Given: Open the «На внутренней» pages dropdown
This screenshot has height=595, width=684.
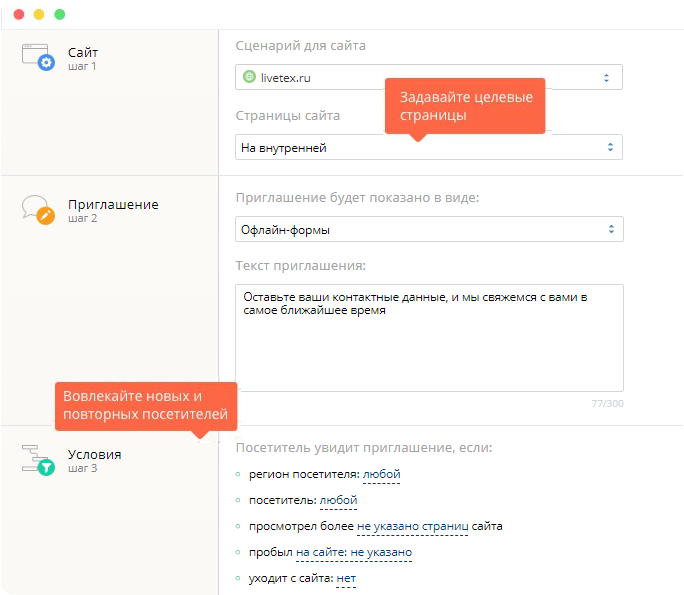Looking at the screenshot, I should coord(429,147).
